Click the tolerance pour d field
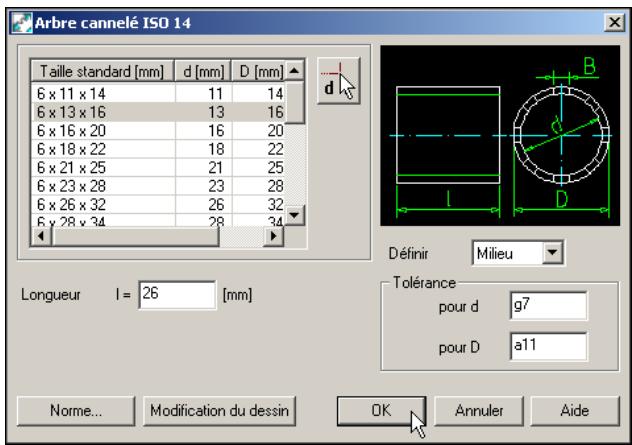 point(548,306)
